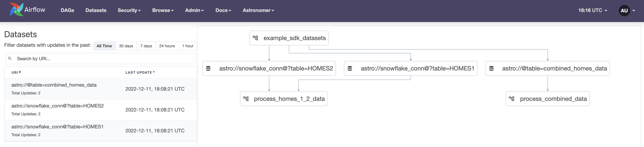This screenshot has height=147, width=644.
Task: Click the magnifier icon in the search bar
Action: pyautogui.click(x=10, y=58)
